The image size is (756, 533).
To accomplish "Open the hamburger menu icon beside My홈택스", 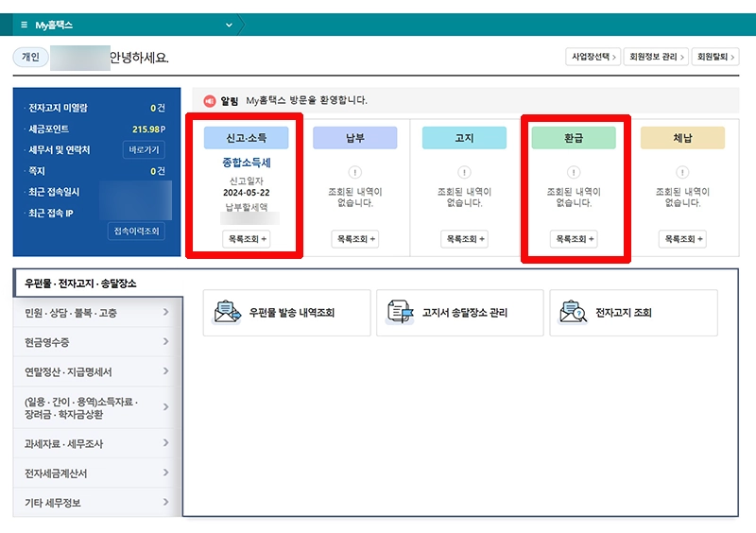I will coord(25,25).
